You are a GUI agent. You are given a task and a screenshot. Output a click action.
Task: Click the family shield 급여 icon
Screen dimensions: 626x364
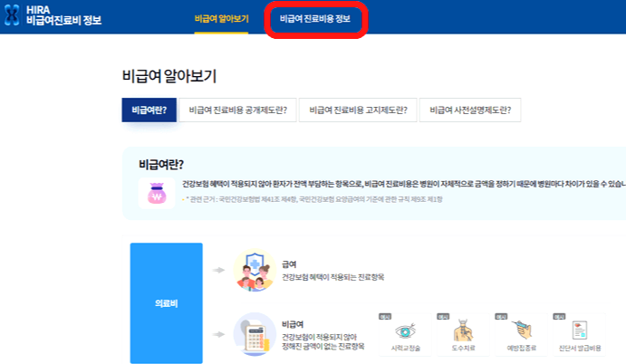255,270
